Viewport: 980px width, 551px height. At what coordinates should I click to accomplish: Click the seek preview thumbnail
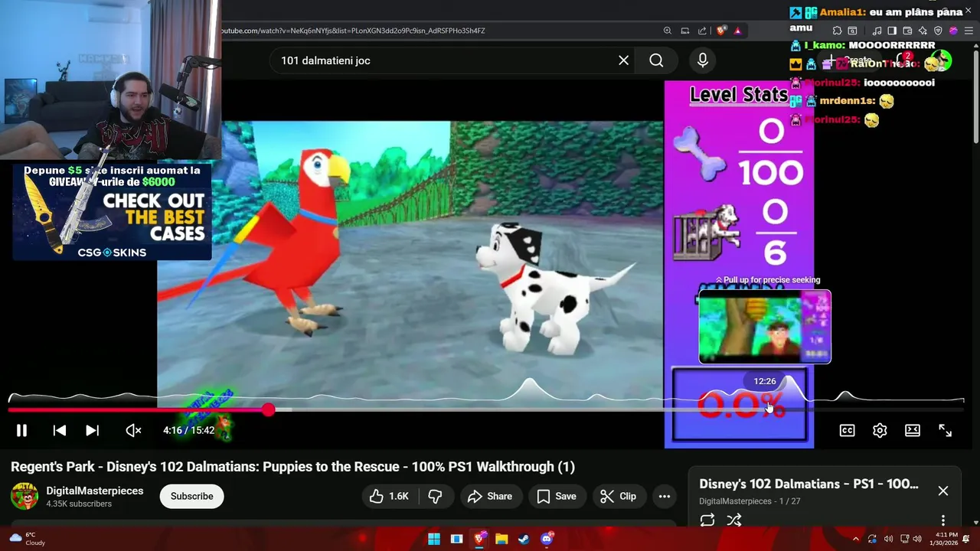pyautogui.click(x=765, y=327)
